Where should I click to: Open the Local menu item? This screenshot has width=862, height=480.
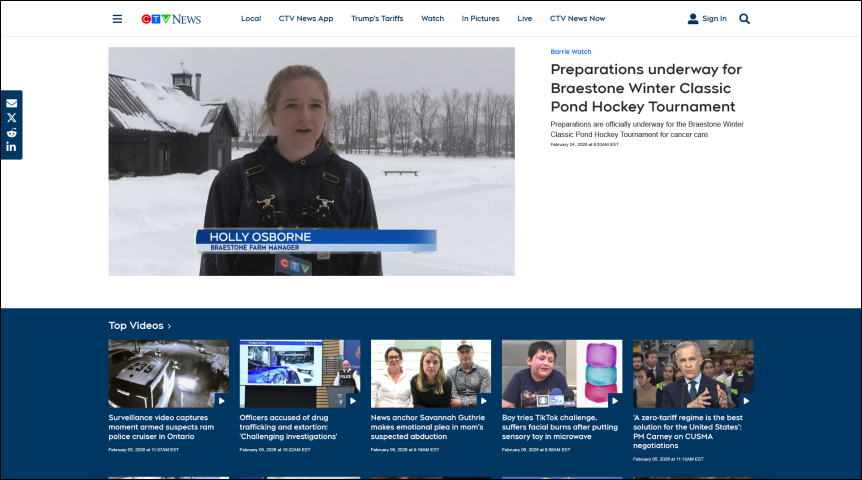pos(251,19)
